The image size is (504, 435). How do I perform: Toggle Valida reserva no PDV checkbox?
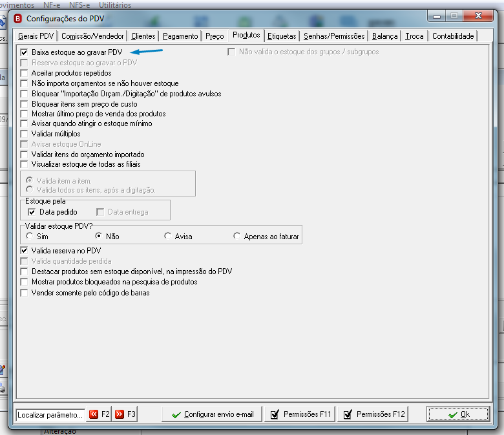(24, 250)
